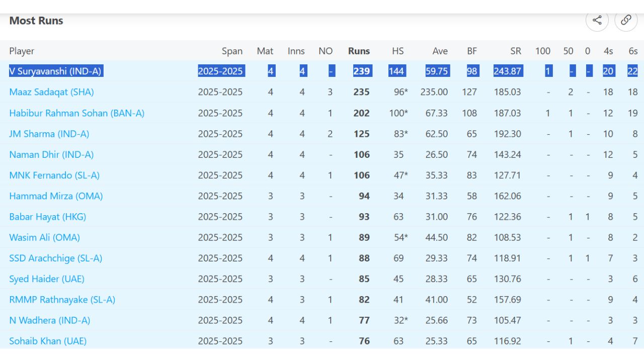This screenshot has height=362, width=644.
Task: Click MNK Fernando (SL-A) link
Action: (x=54, y=175)
